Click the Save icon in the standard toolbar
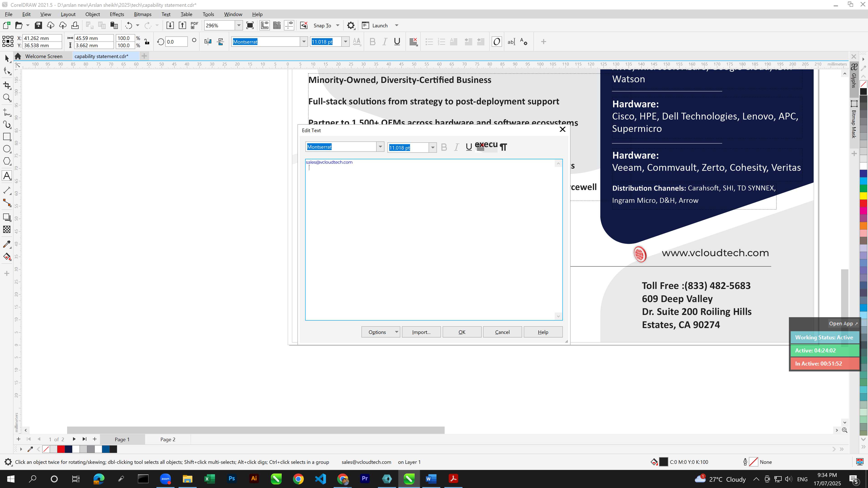Image resolution: width=868 pixels, height=488 pixels. tap(38, 25)
